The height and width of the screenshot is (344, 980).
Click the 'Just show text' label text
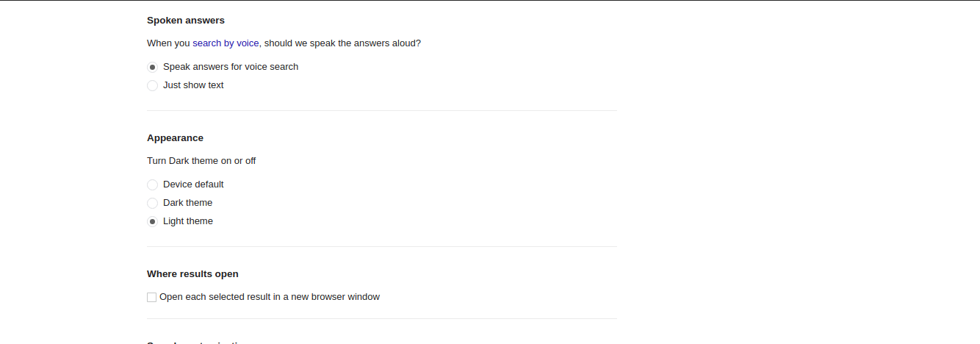point(193,85)
